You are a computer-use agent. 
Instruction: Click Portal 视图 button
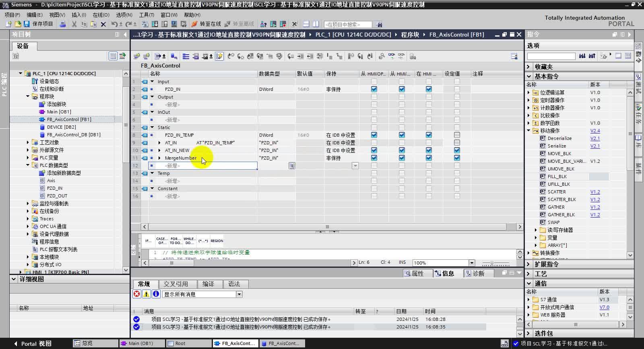point(33,343)
